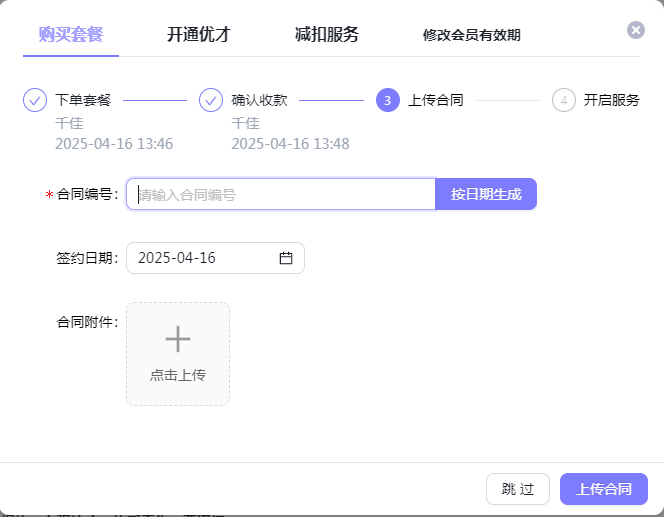Click the plus icon to upload contract attachment
This screenshot has height=517, width=664.
click(x=178, y=339)
